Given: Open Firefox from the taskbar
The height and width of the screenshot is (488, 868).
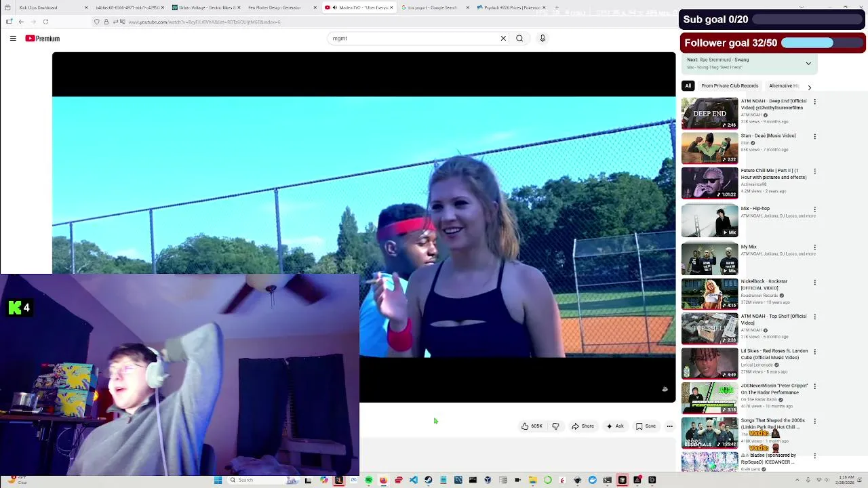Looking at the screenshot, I should click(x=383, y=480).
